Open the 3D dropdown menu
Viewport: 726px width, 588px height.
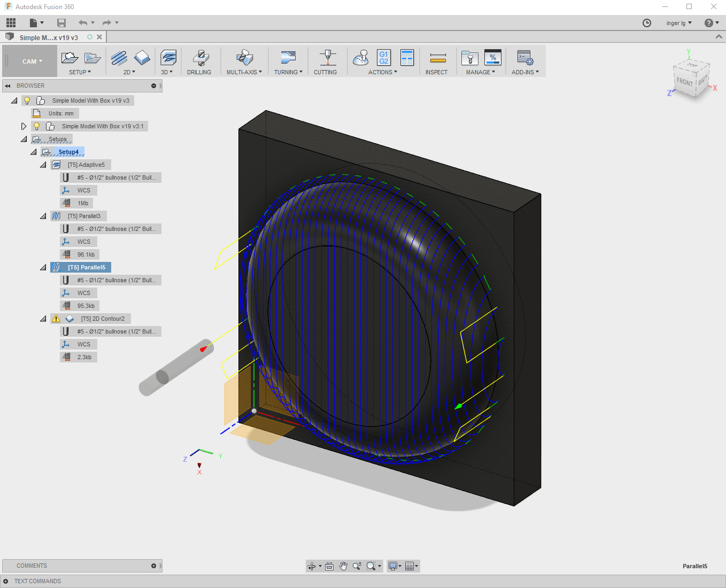tap(167, 72)
